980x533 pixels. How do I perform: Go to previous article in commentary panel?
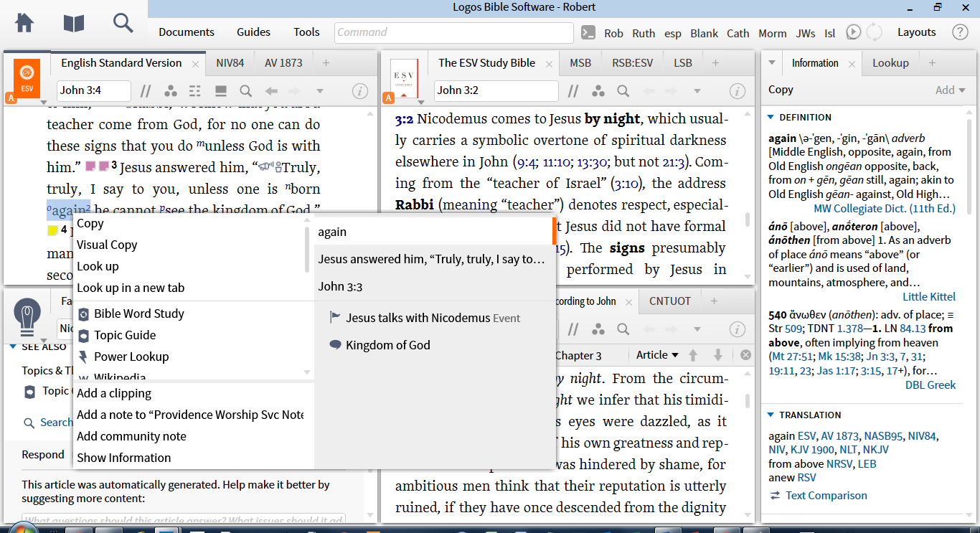tap(693, 355)
